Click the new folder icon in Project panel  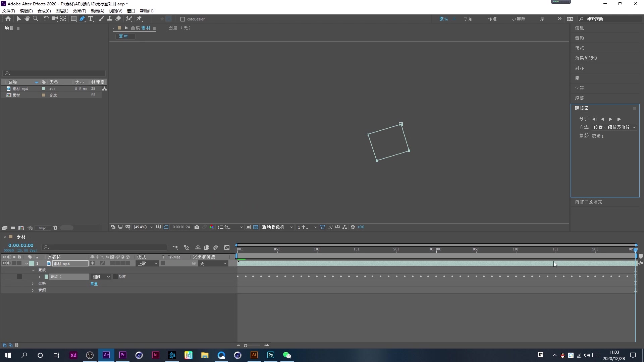(13, 228)
